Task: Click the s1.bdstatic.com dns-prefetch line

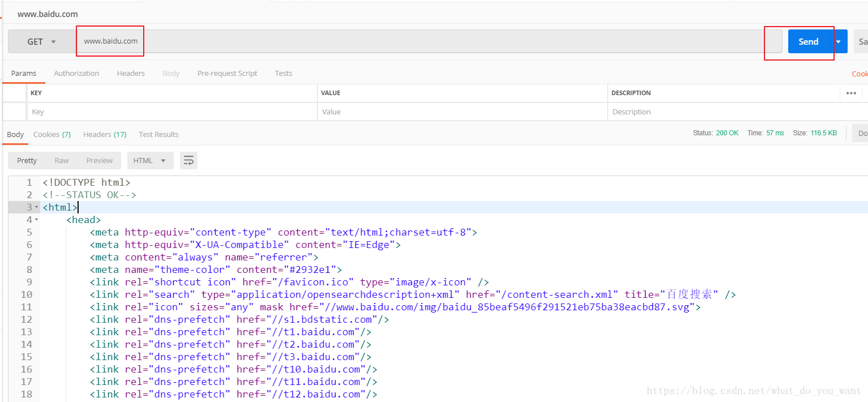Action: tap(239, 319)
